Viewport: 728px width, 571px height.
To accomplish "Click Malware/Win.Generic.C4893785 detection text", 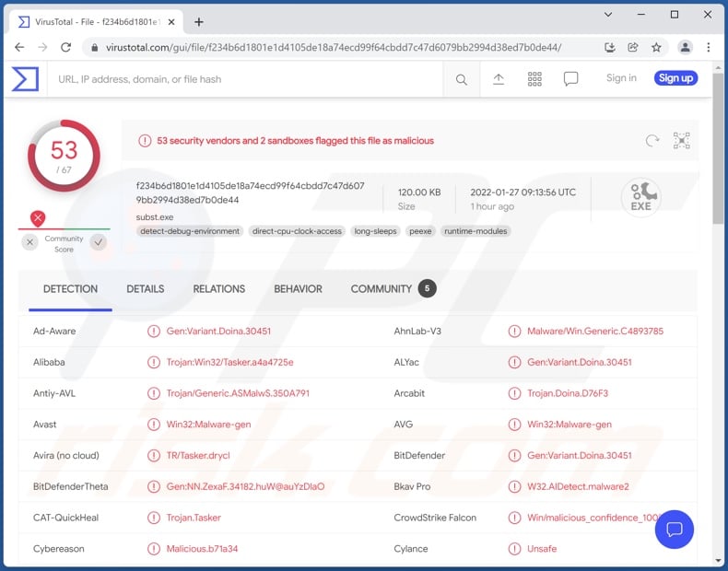I will pos(595,332).
